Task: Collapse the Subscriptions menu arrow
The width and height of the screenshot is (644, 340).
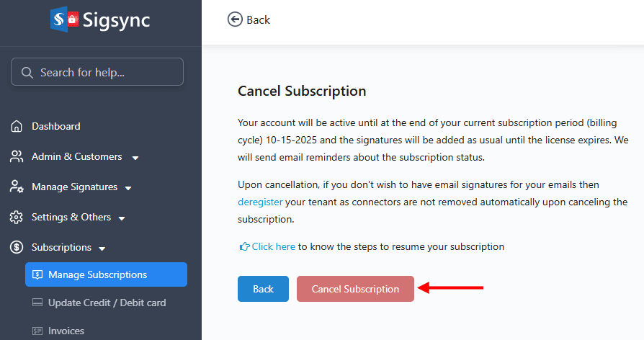Action: point(102,249)
